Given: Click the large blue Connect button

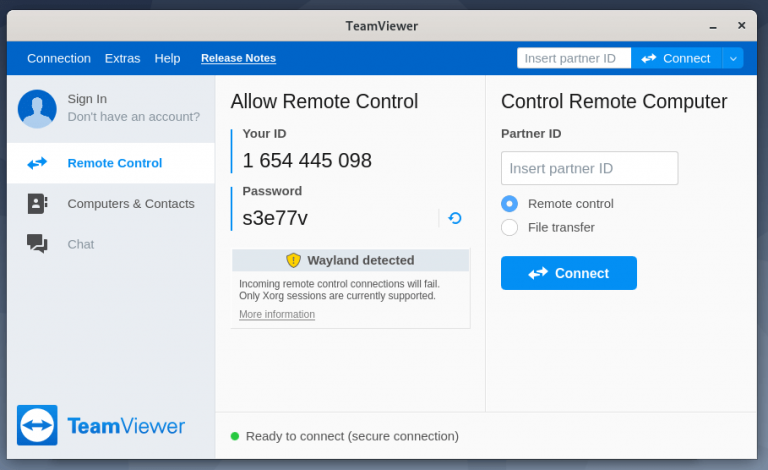Looking at the screenshot, I should 569,273.
